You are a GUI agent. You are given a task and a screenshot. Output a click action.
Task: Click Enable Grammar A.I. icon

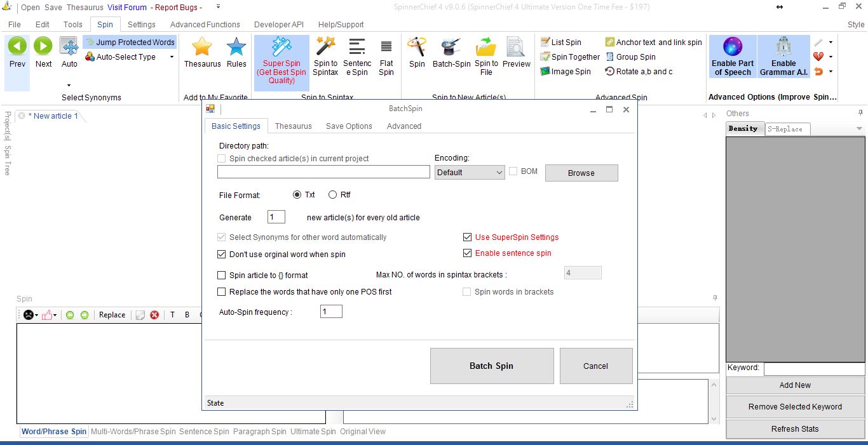(783, 47)
